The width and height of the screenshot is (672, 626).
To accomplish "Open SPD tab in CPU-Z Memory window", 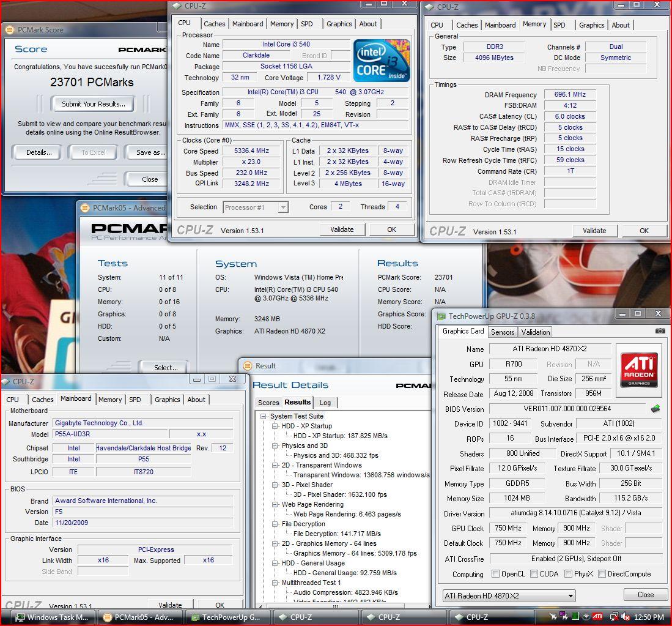I will pyautogui.click(x=559, y=25).
